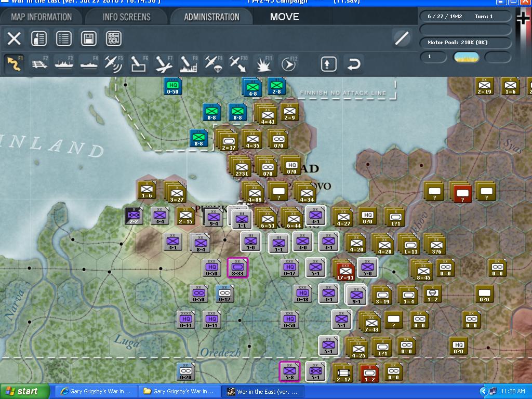Activate the F5 air reconnaissance mode

(x=113, y=63)
